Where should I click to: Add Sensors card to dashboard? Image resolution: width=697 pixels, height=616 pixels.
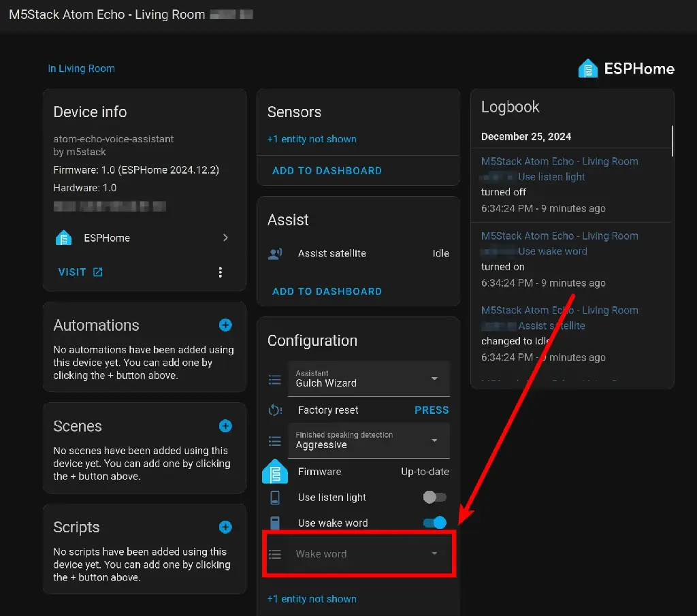pos(327,171)
